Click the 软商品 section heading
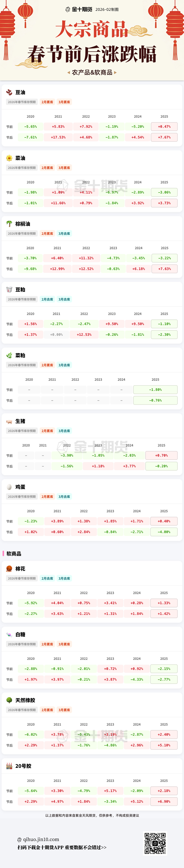This screenshot has height=868, width=184. [14, 553]
